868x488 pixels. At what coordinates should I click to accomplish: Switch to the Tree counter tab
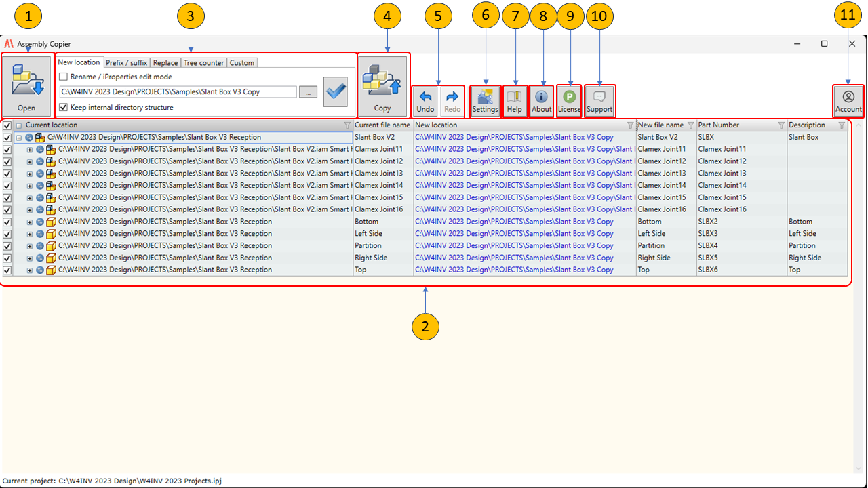point(203,63)
